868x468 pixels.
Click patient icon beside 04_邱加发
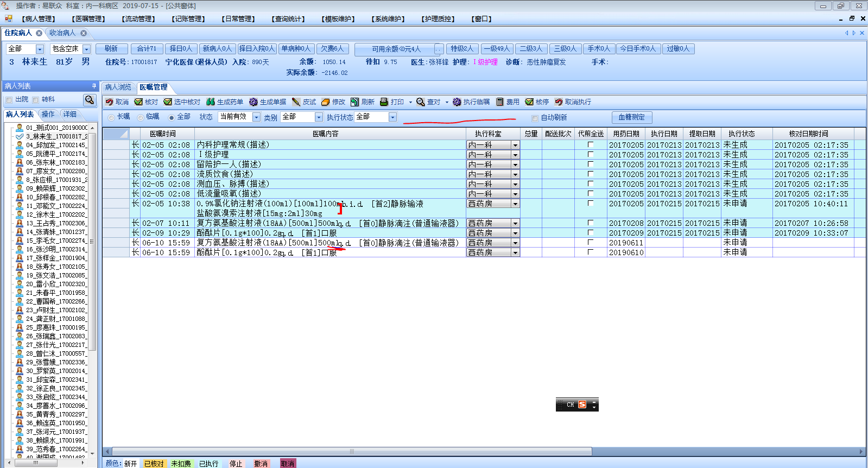pos(20,145)
